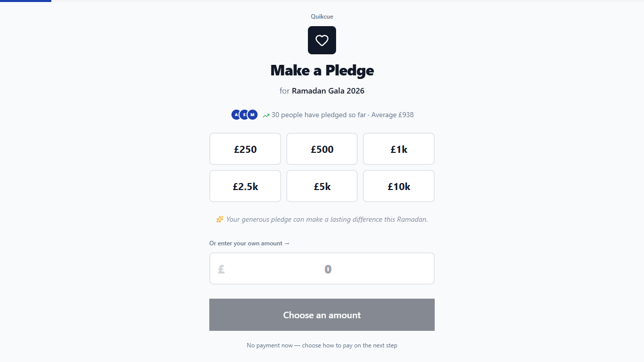Click the 'A' donor avatar

click(x=235, y=115)
